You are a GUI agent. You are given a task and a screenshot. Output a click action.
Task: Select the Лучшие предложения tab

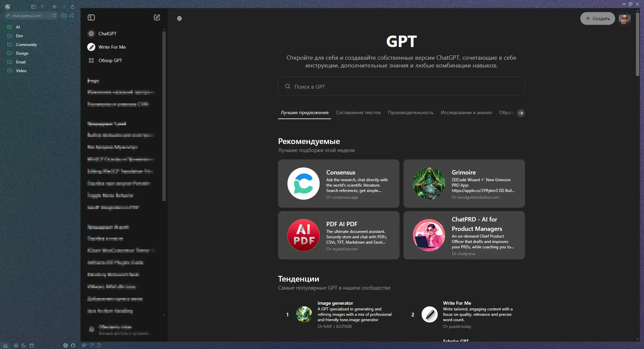point(305,113)
